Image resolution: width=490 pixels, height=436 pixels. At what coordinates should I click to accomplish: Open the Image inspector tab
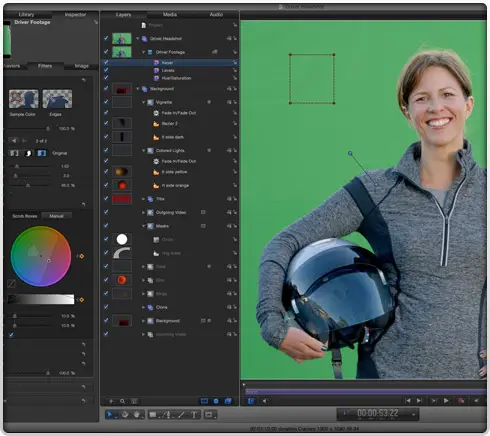[x=82, y=66]
